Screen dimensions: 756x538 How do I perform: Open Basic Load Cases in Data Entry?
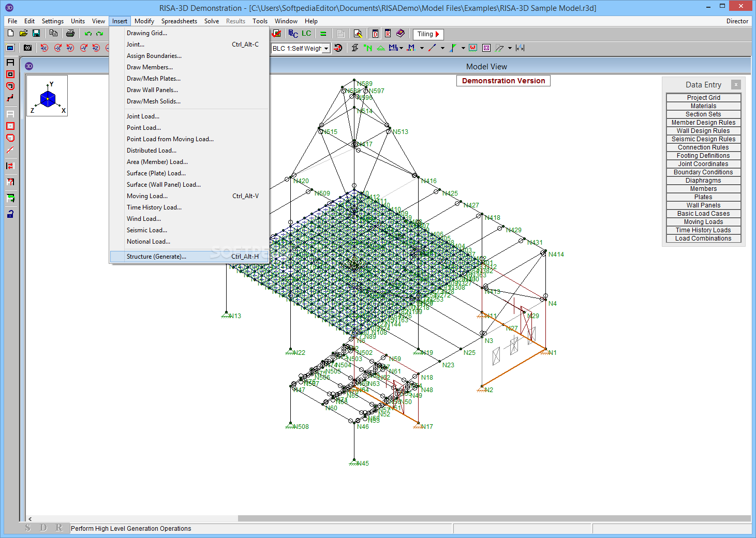pos(703,214)
